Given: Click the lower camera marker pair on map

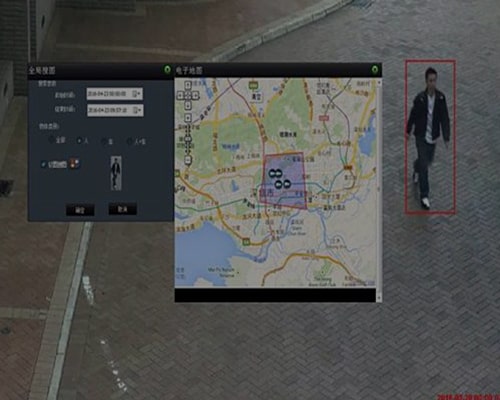Looking at the screenshot, I should click(x=283, y=184).
